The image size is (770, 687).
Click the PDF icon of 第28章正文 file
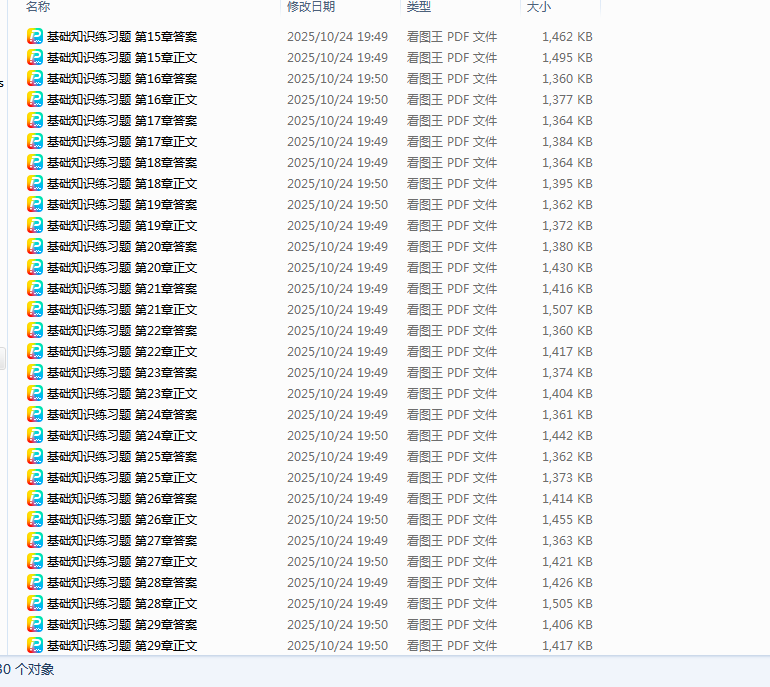click(35, 603)
